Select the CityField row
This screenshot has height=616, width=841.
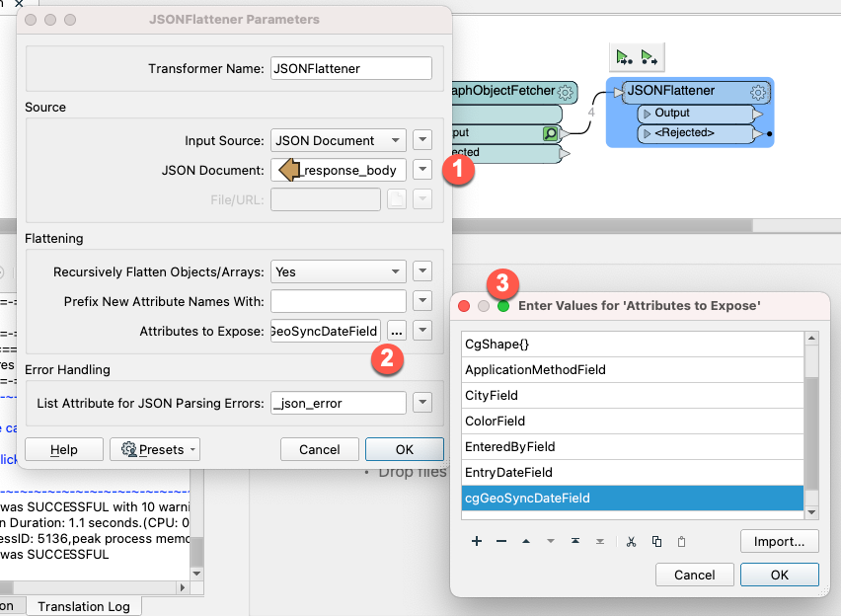(633, 396)
